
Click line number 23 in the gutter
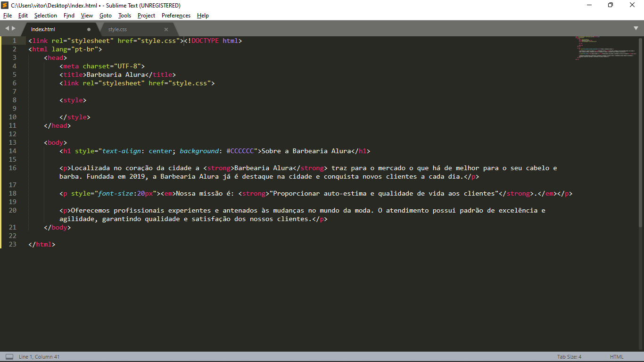12,244
